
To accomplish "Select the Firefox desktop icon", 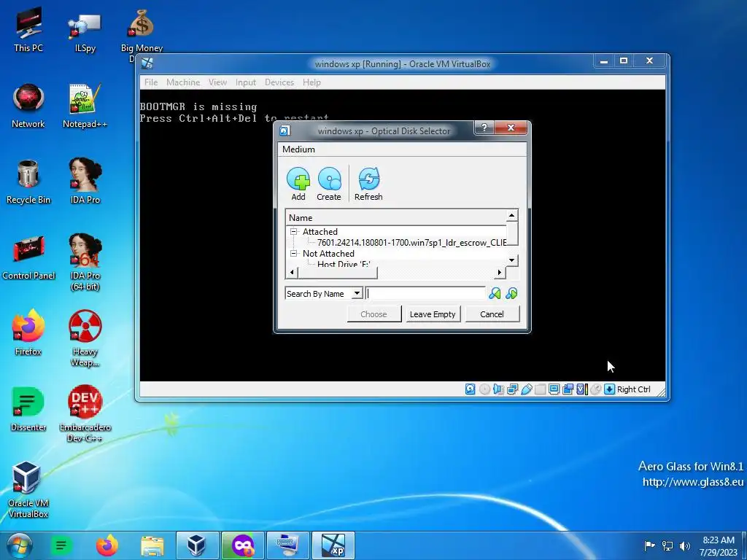I will (x=28, y=332).
